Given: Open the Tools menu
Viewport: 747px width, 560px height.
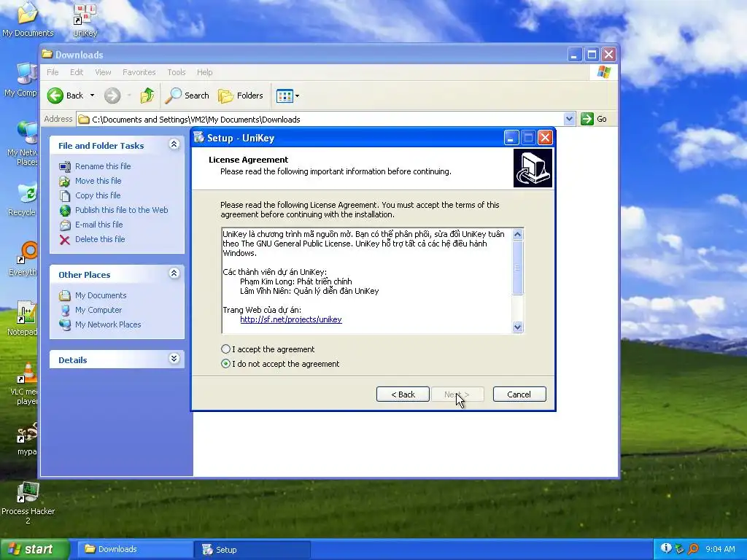Looking at the screenshot, I should (x=177, y=72).
